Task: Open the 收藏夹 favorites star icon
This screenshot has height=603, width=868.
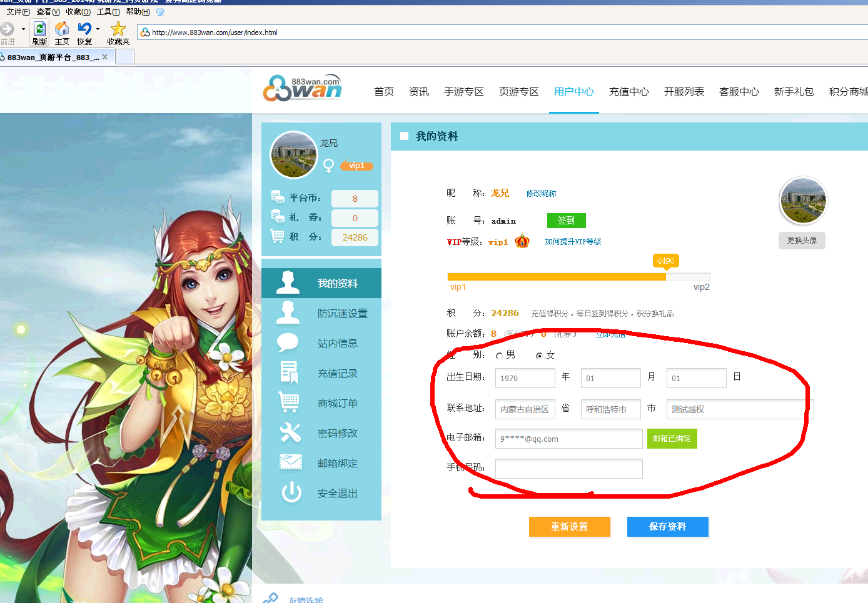Action: [118, 29]
